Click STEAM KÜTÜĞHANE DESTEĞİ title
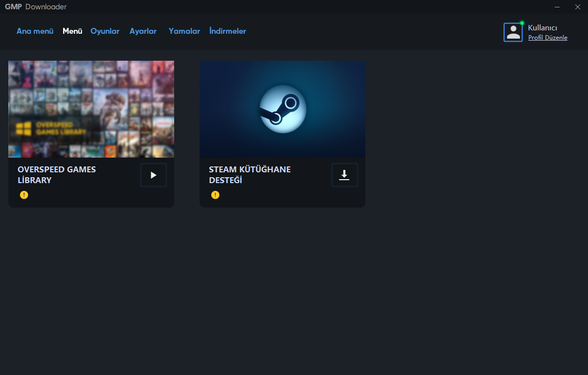The image size is (588, 375). coord(249,175)
